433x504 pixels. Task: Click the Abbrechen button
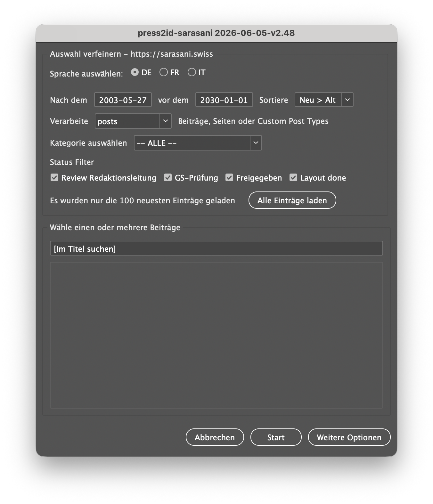pyautogui.click(x=215, y=437)
